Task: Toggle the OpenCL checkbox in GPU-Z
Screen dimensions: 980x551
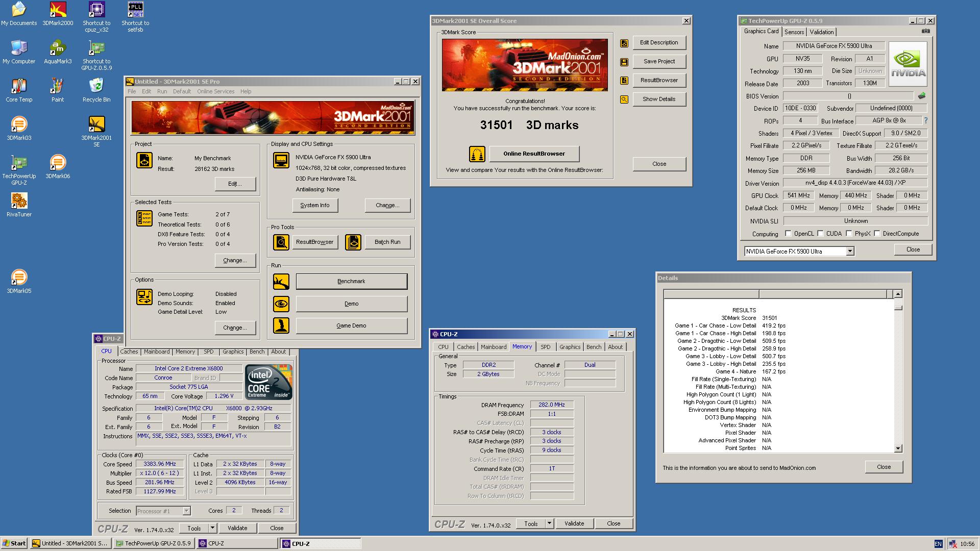Action: coord(788,234)
